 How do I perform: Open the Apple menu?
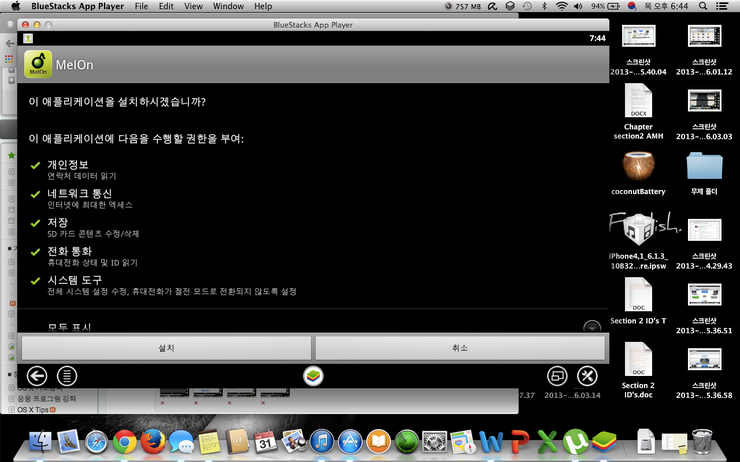click(16, 6)
